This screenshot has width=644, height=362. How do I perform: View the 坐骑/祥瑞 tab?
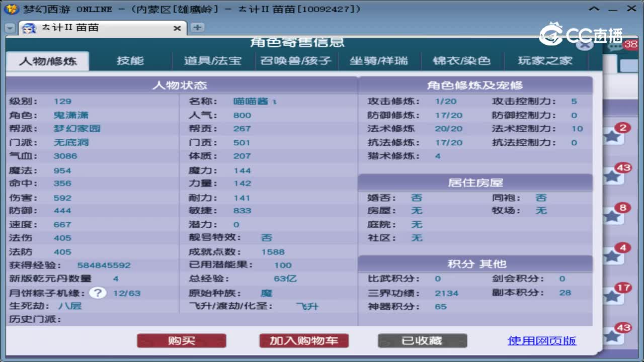(x=380, y=60)
